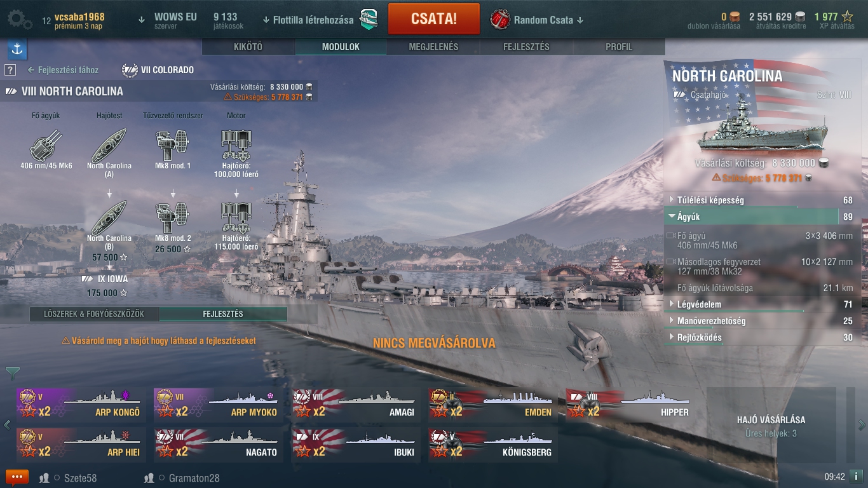Click the question mark help icon
Image resolution: width=868 pixels, height=488 pixels.
(10, 70)
